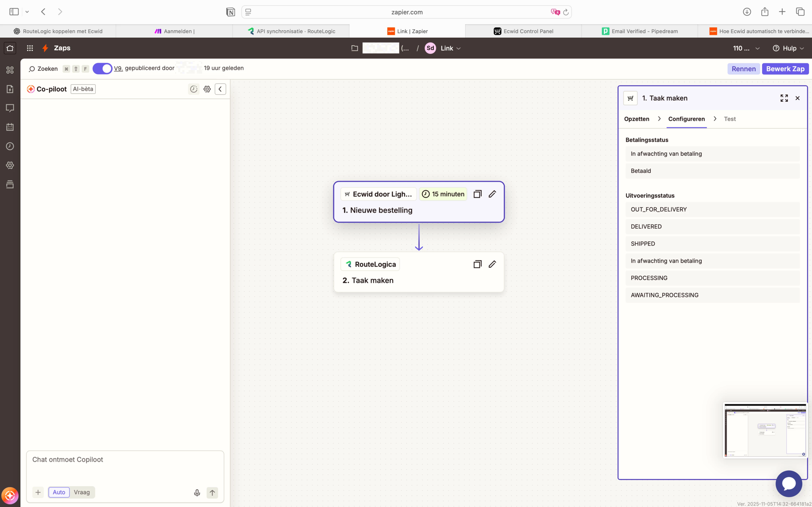Image resolution: width=812 pixels, height=507 pixels.
Task: Open Copilot chat history clock icon
Action: point(193,89)
